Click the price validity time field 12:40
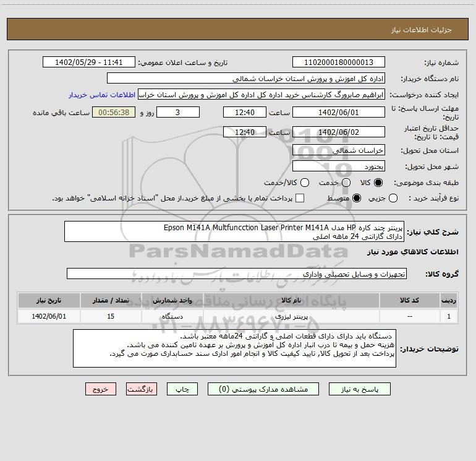476x461 pixels. click(245, 132)
